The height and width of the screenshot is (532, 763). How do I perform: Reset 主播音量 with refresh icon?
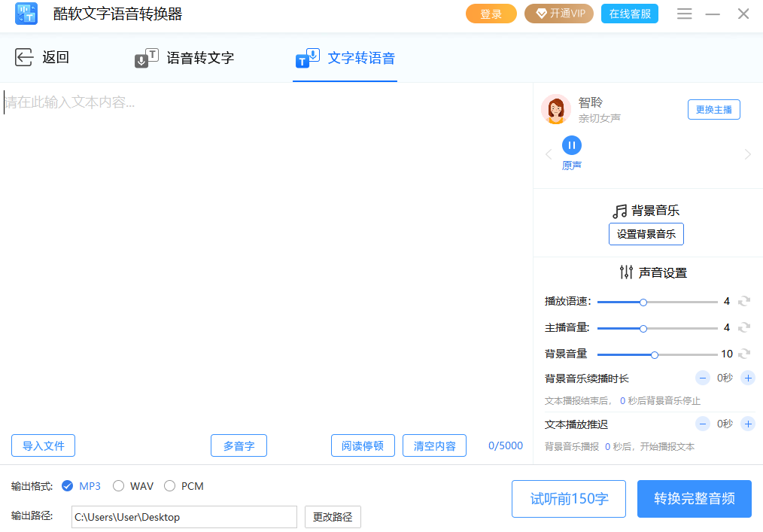point(744,327)
